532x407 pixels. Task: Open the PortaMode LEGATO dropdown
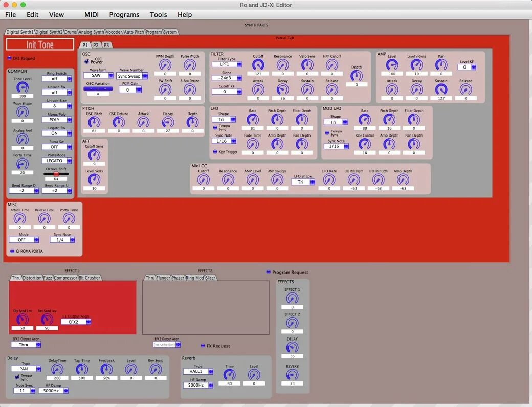(57, 161)
